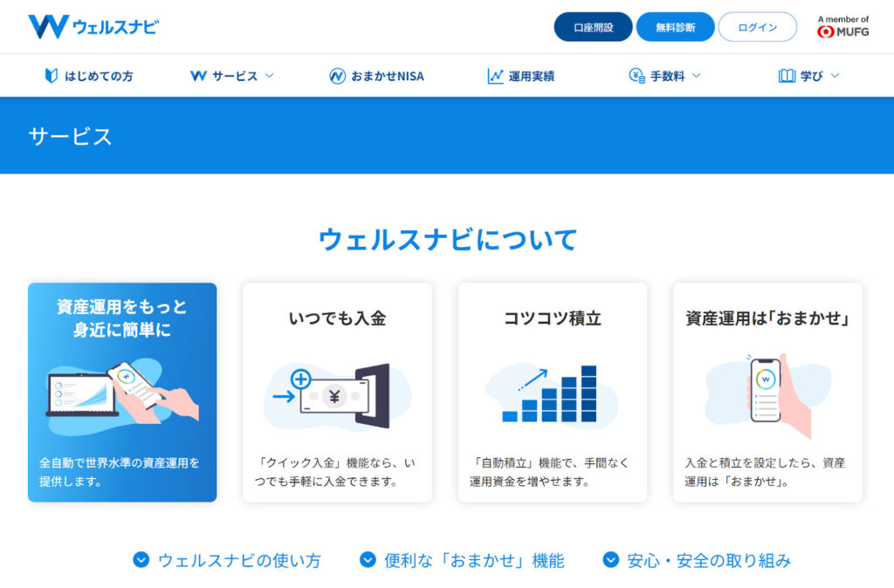This screenshot has height=588, width=894.
Task: Click the open book icon beside 学び
Action: pyautogui.click(x=787, y=76)
